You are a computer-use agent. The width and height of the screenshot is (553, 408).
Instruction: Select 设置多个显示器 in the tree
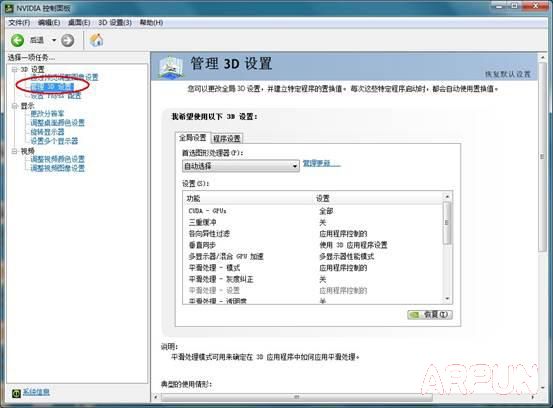54,141
